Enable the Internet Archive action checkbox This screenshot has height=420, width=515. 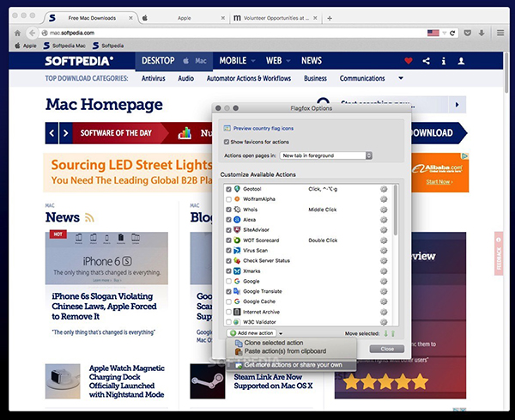229,312
